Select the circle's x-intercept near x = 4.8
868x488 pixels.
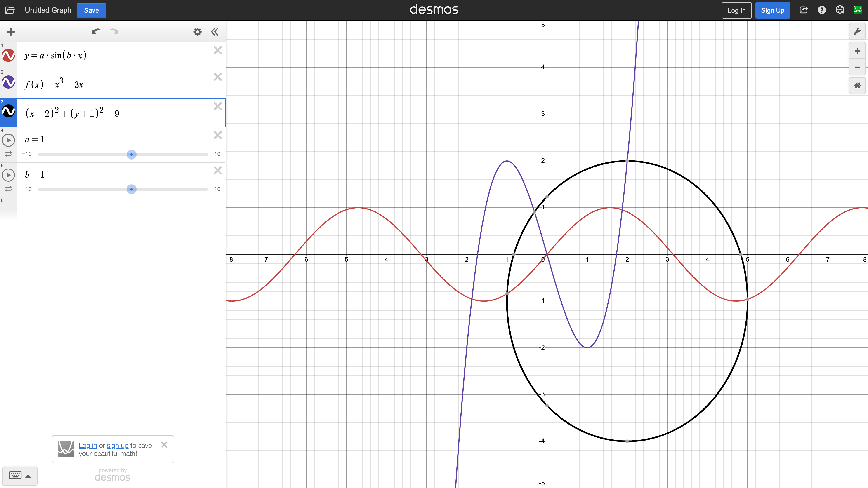pos(741,254)
